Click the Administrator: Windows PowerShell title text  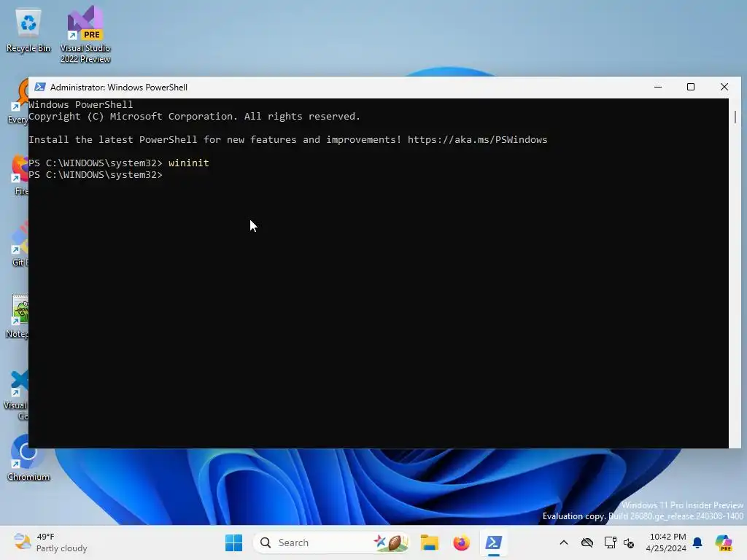[x=119, y=87]
